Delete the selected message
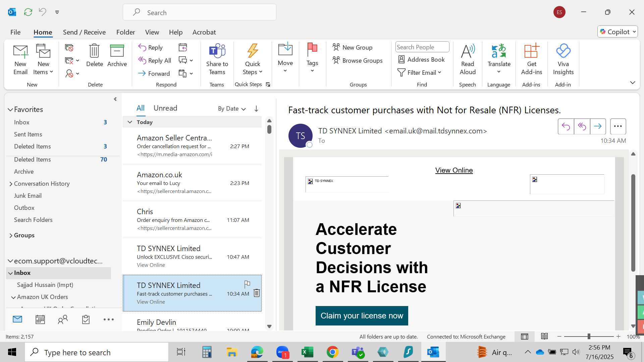The image size is (644, 362). point(94,56)
